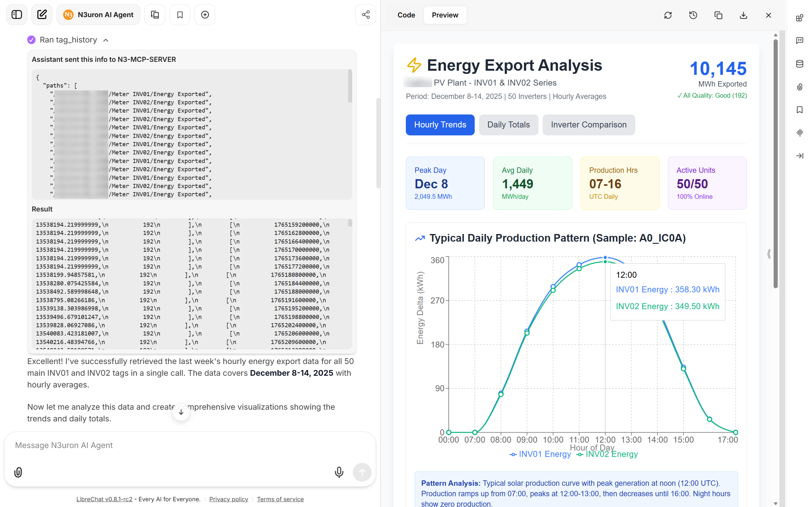
Task: Attach a file with paperclip icon
Action: [x=18, y=472]
